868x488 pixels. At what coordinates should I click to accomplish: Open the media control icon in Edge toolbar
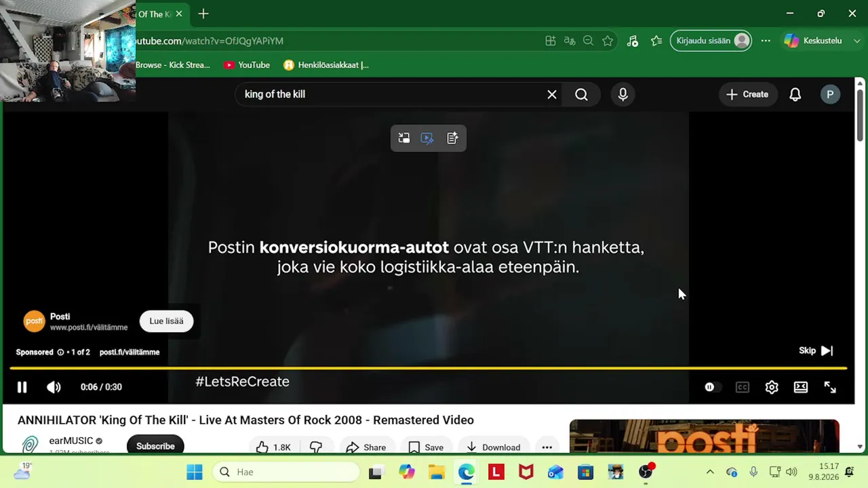pos(632,41)
